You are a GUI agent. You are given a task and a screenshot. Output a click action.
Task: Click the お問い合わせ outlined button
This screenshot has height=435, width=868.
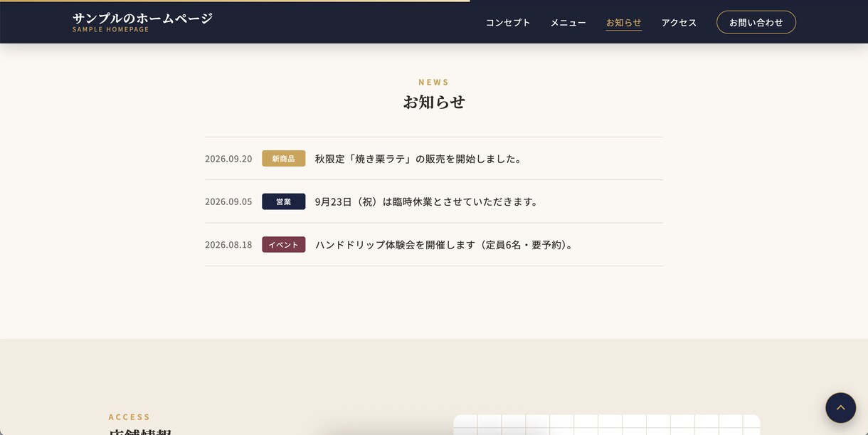[756, 22]
